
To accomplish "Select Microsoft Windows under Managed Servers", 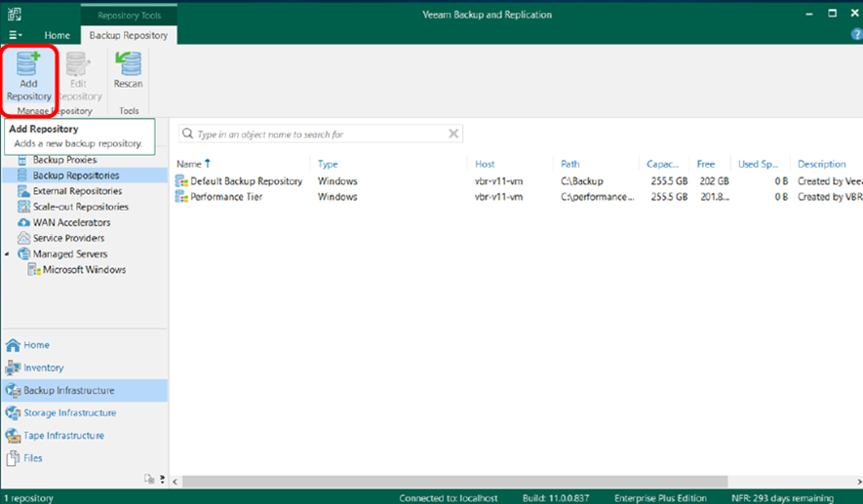I will (x=84, y=270).
